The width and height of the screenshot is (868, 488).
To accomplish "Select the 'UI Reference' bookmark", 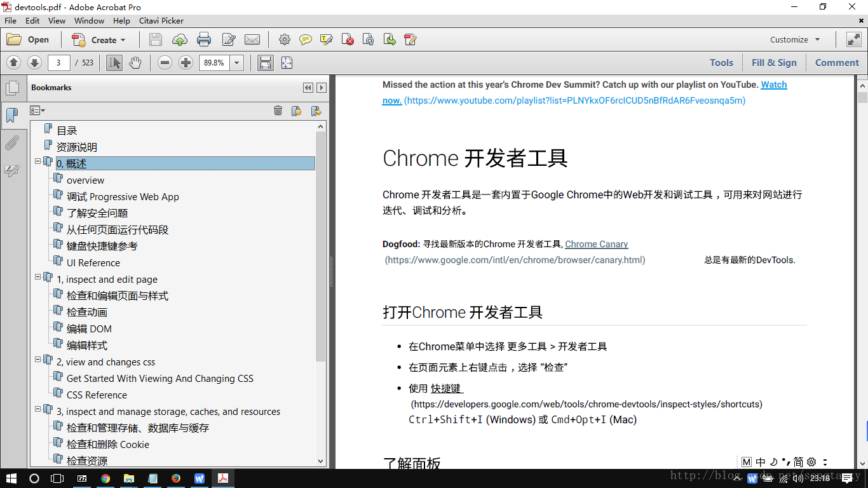I will pyautogui.click(x=93, y=263).
